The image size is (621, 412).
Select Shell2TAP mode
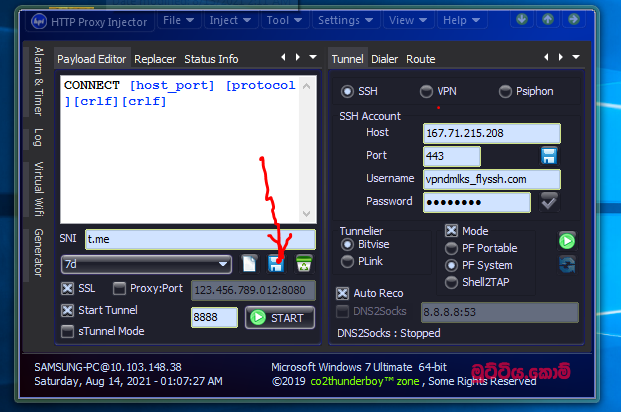point(451,282)
